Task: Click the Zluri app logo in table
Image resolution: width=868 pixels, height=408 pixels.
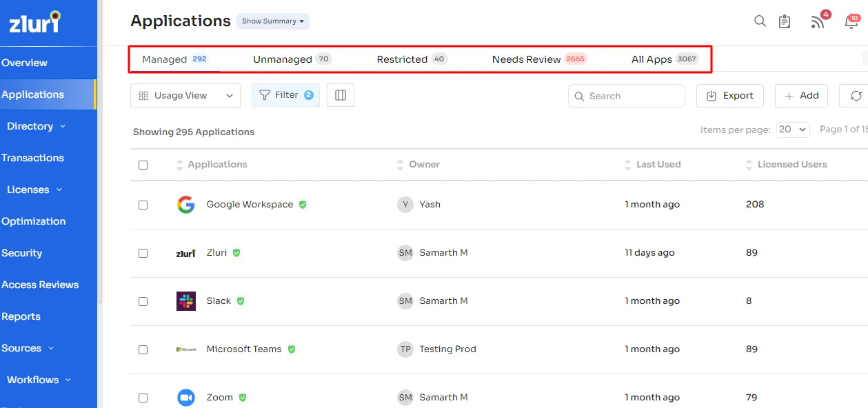Action: tap(185, 253)
